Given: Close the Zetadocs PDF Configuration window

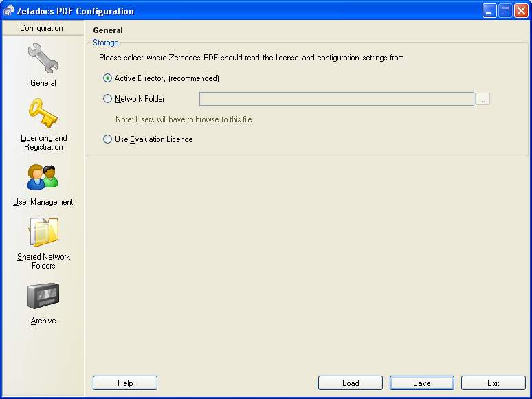Looking at the screenshot, I should 521,11.
